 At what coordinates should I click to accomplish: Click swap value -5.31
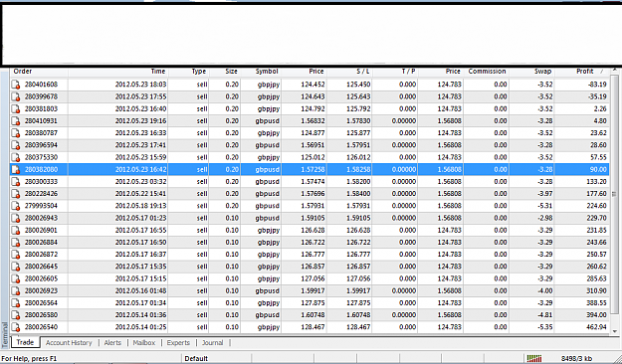coord(544,206)
